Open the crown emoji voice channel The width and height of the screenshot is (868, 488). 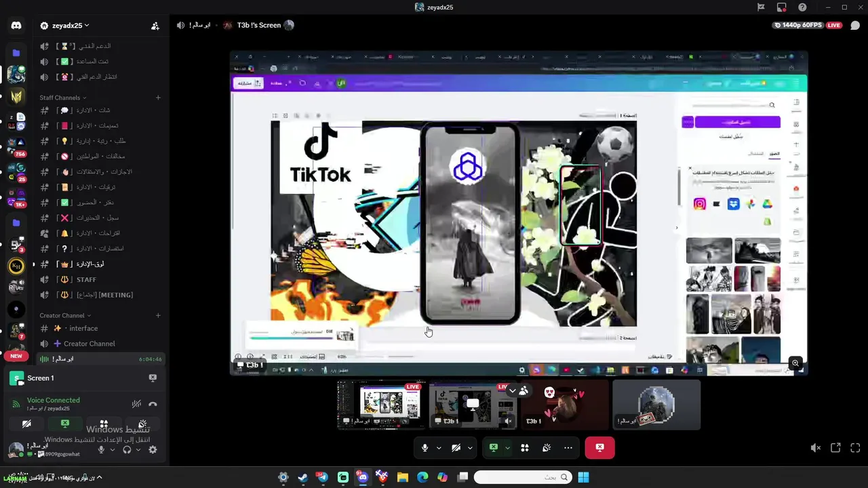pyautogui.click(x=100, y=264)
